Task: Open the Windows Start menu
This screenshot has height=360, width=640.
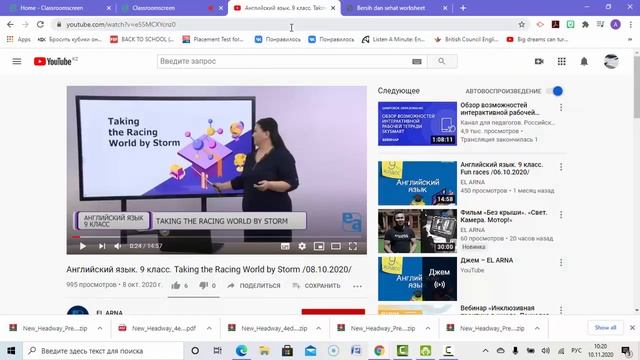Action: click(x=11, y=351)
